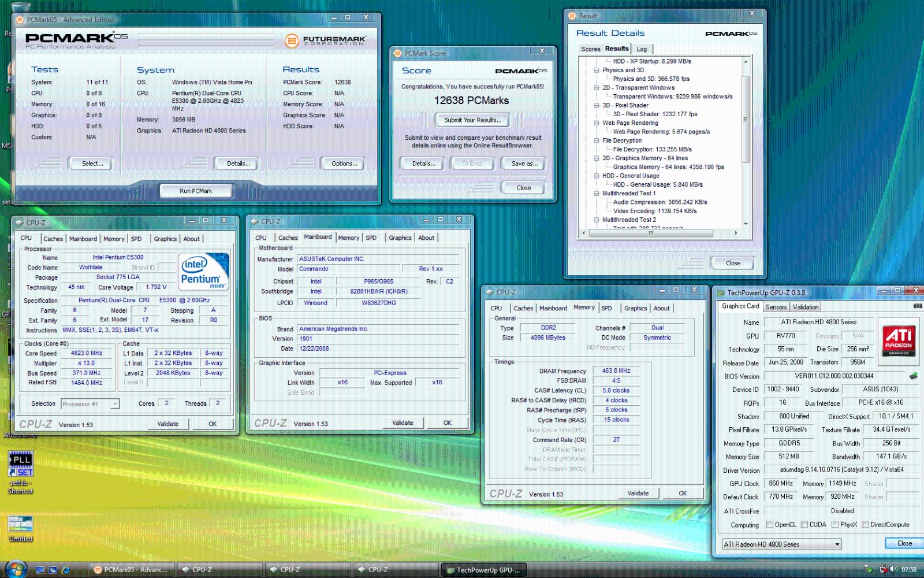Select the Untitled desktop icon
This screenshot has width=924, height=578.
coord(21,528)
